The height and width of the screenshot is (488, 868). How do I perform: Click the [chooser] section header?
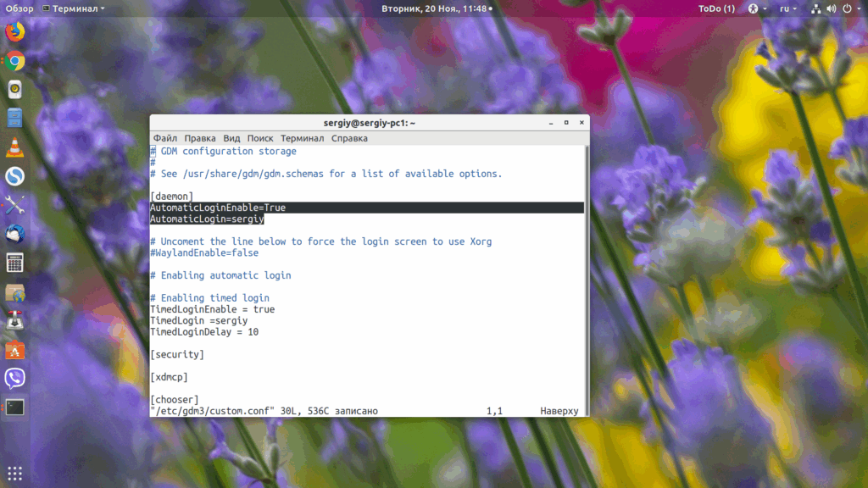(x=175, y=400)
